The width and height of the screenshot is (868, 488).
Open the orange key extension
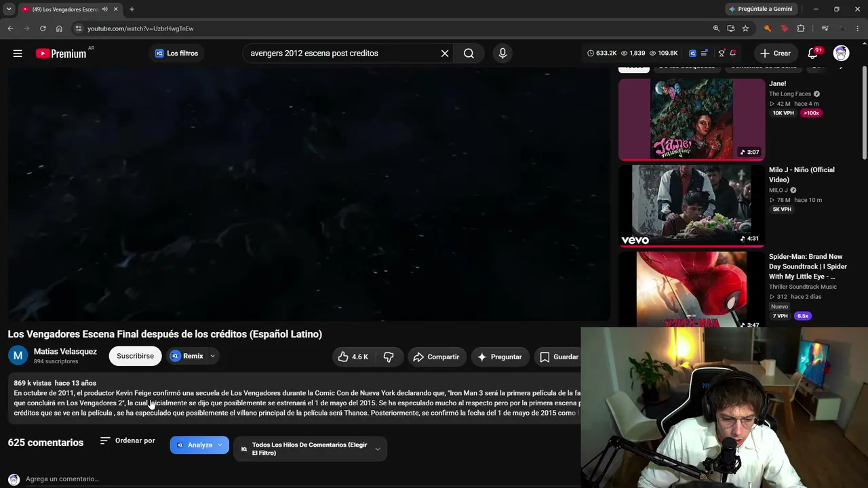[767, 28]
